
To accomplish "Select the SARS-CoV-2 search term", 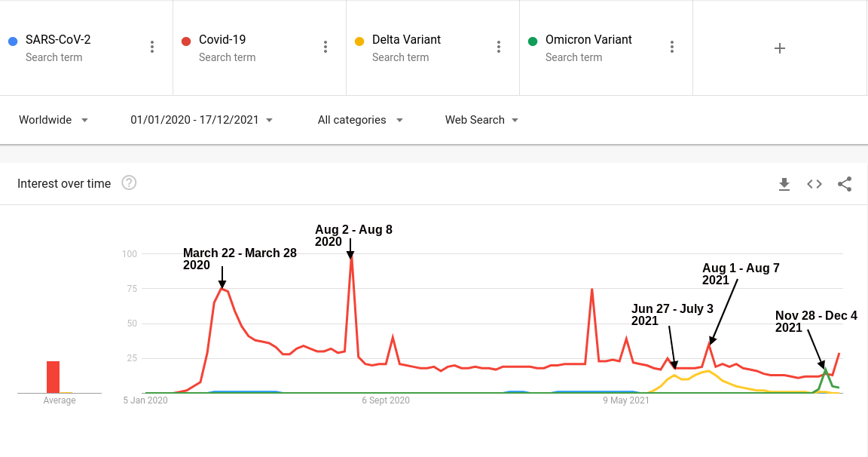I will 58,40.
